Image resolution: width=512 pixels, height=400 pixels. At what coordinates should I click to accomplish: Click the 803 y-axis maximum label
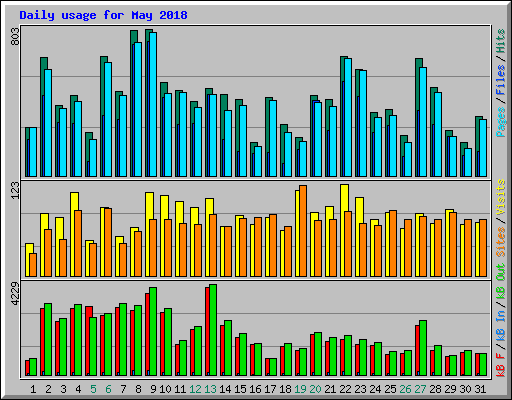click(x=15, y=37)
